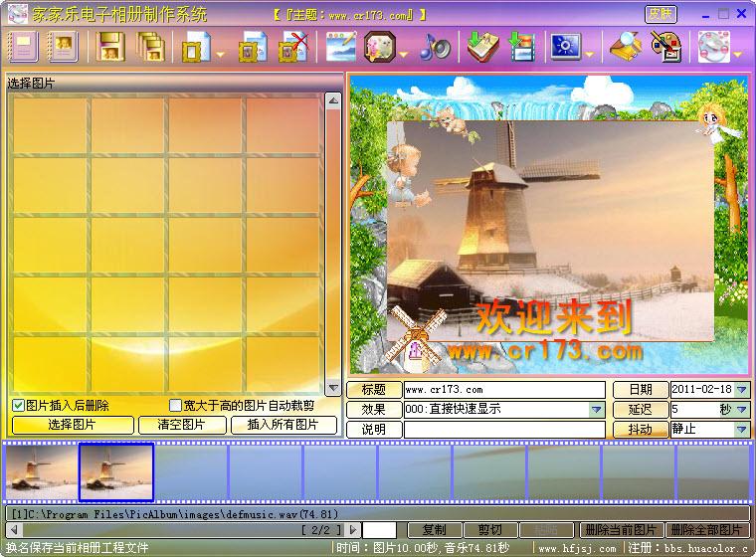Click the app logo icon in title bar

(x=17, y=14)
